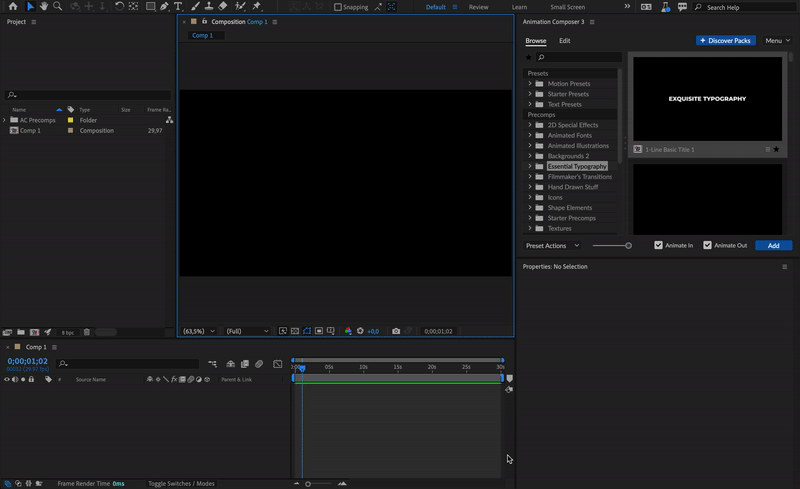Expand the AC Precomps folder

tap(4, 120)
